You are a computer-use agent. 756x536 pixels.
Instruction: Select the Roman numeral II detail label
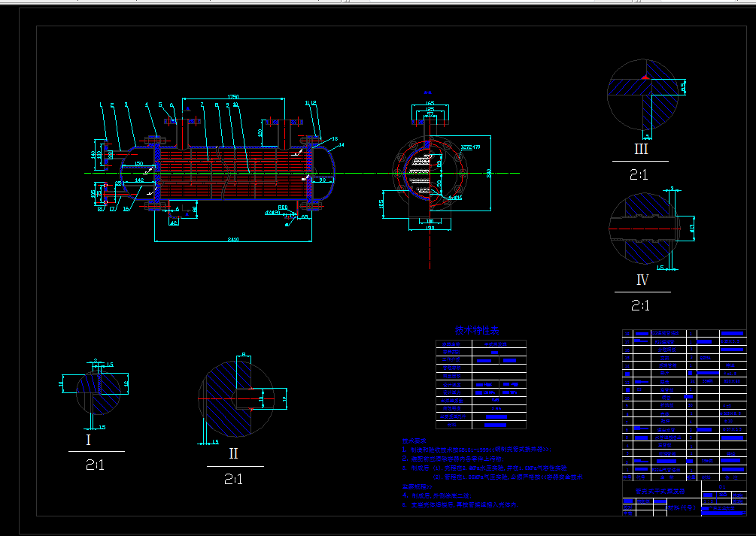tap(233, 453)
